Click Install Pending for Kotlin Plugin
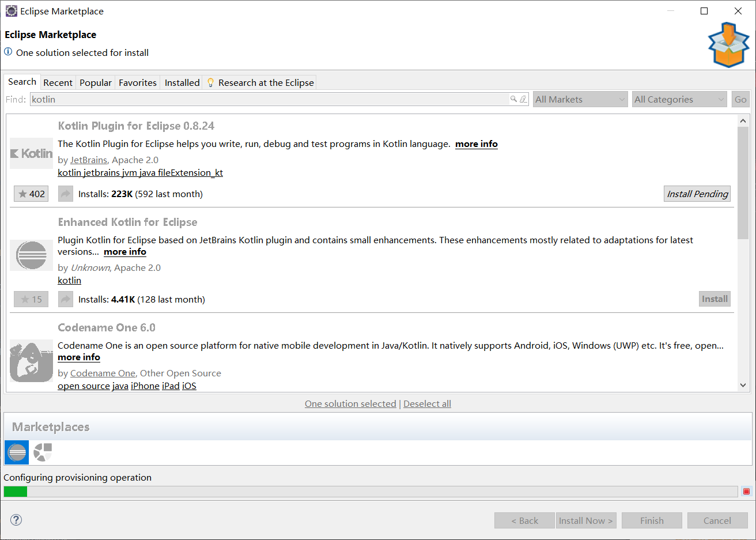756x540 pixels. point(697,194)
